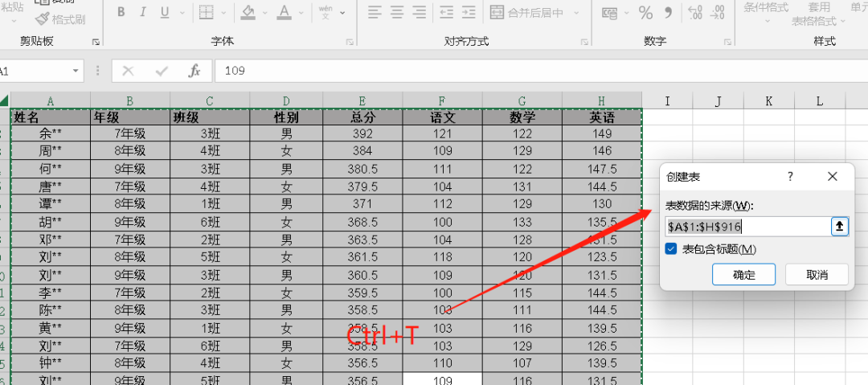Click header cell 姓名
Screen dimensions: 868x385
51,117
